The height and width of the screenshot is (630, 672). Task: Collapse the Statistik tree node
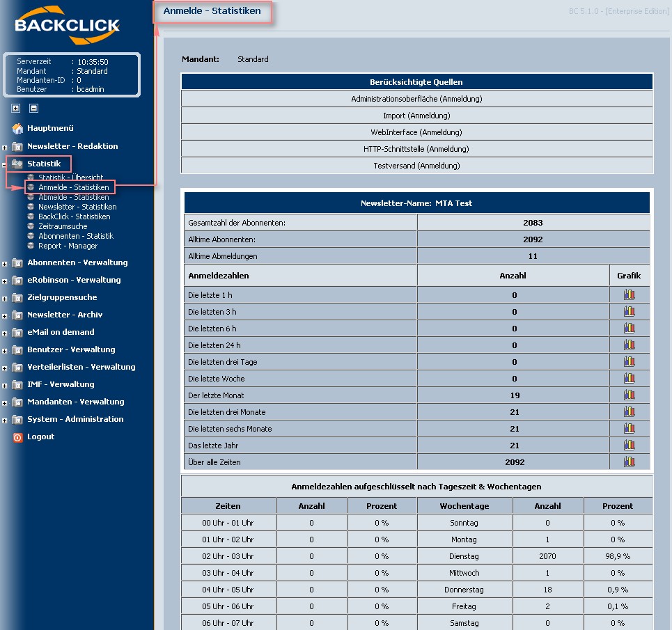point(4,165)
